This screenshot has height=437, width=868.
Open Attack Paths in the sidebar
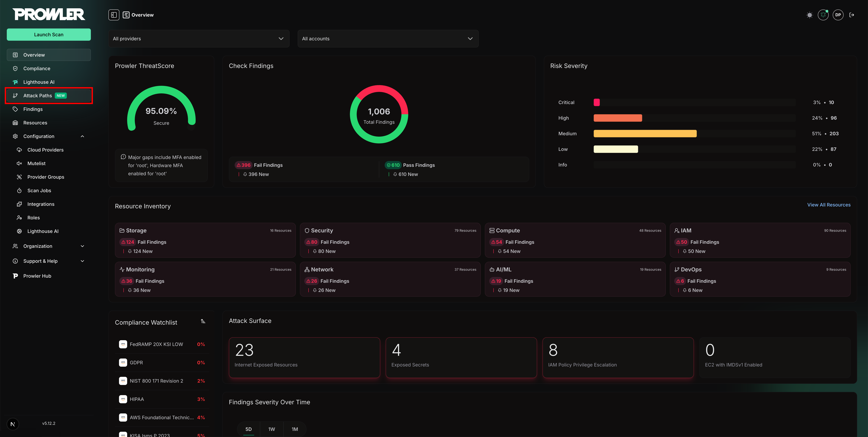pos(38,96)
